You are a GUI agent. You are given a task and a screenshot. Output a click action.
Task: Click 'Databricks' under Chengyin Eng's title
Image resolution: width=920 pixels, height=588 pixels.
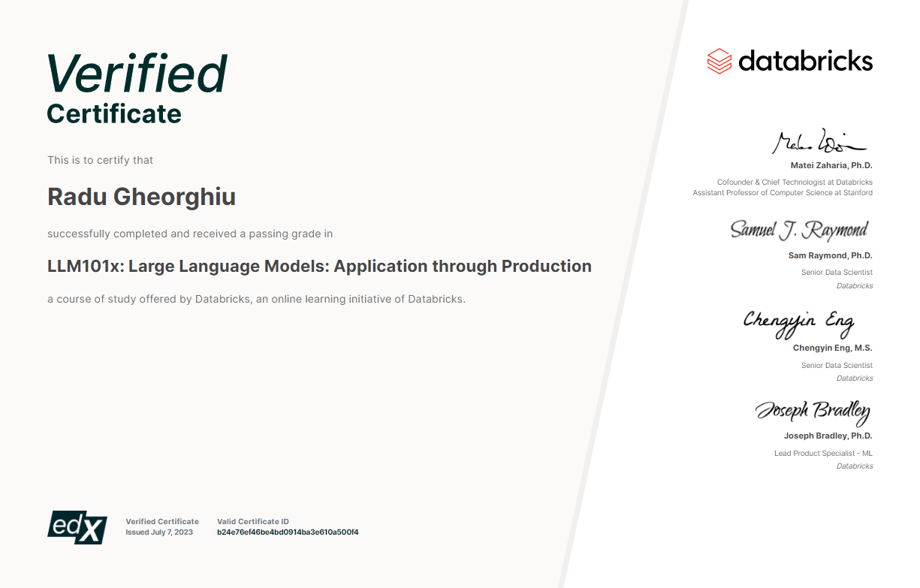pos(855,378)
